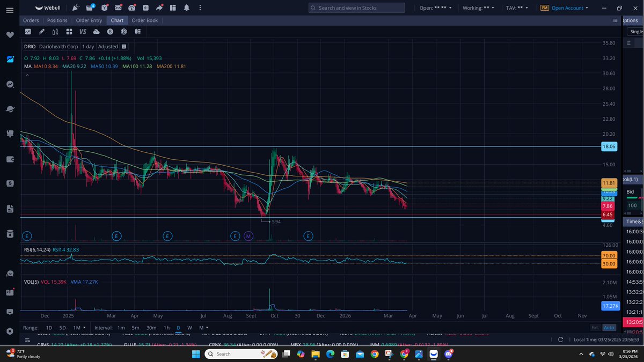Select the pencil drawing tool
Screen dimensions: 644x362
(x=41, y=32)
